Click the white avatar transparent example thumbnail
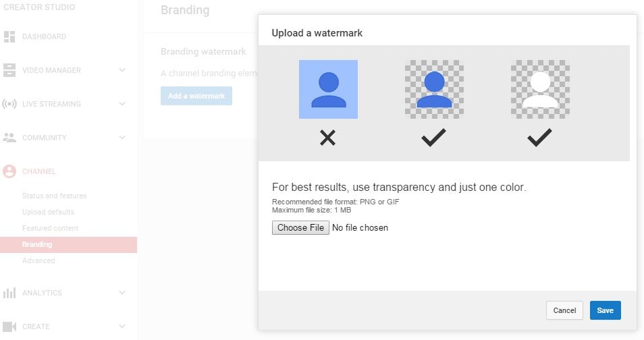Image resolution: width=644 pixels, height=340 pixels. coord(540,89)
